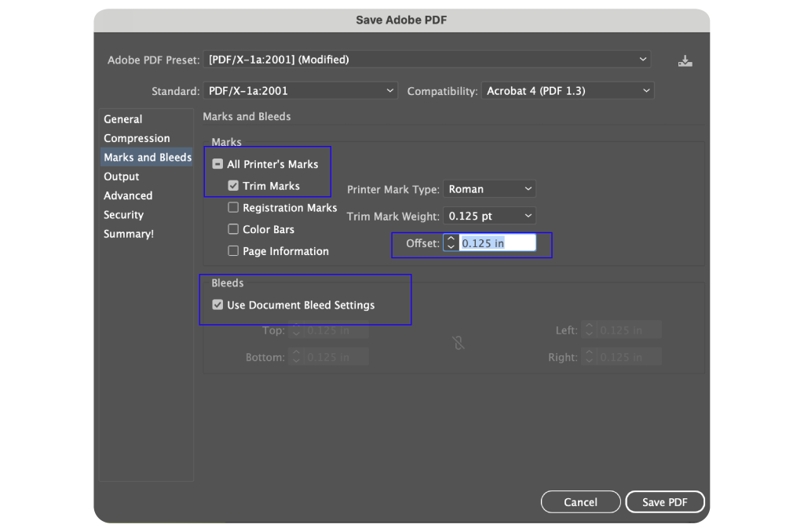The height and width of the screenshot is (532, 804).
Task: Click the Offset stepper arrows
Action: (450, 243)
